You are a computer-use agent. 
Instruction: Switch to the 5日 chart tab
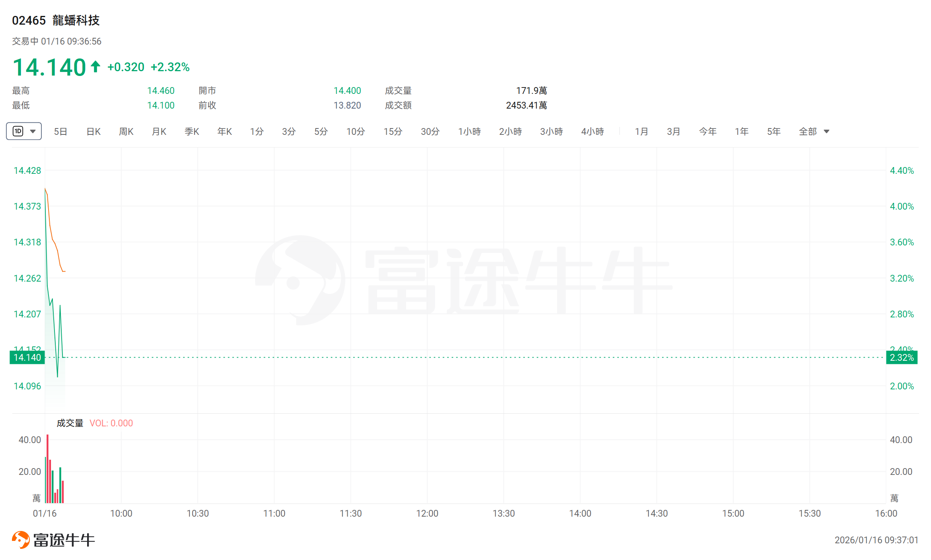coord(60,131)
